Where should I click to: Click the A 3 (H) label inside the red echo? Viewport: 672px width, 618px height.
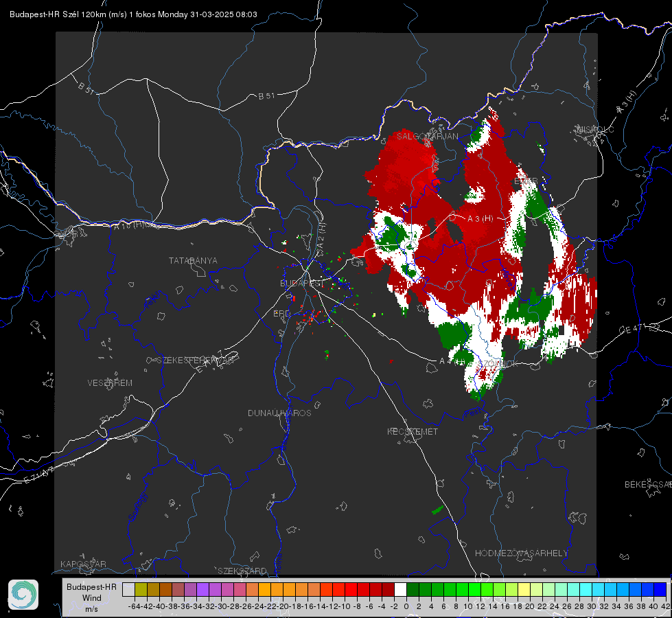(480, 219)
